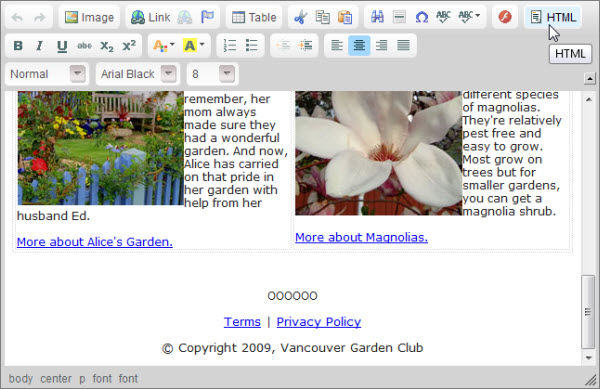Insert an Image via toolbar button
Image resolution: width=600 pixels, height=389 pixels.
point(89,18)
